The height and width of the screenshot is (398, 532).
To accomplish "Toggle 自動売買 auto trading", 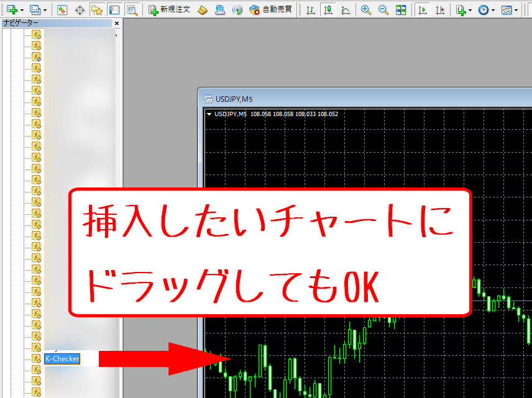I will [270, 10].
